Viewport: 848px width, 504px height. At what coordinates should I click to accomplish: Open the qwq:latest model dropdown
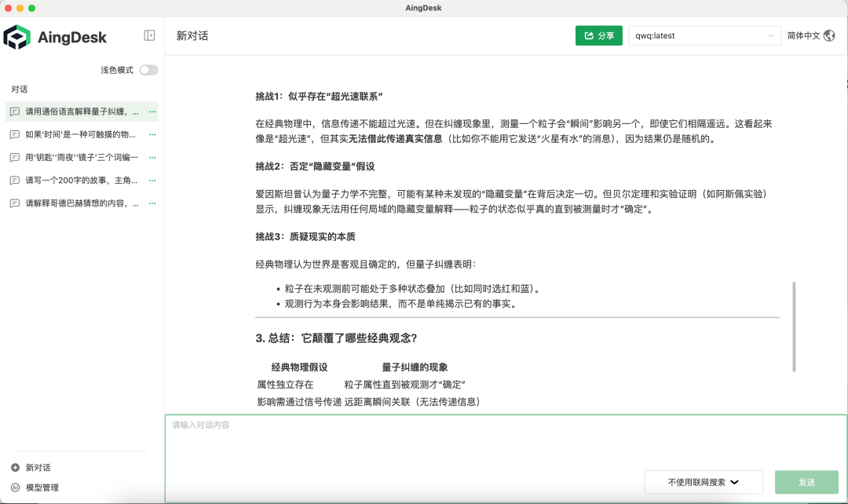point(704,35)
